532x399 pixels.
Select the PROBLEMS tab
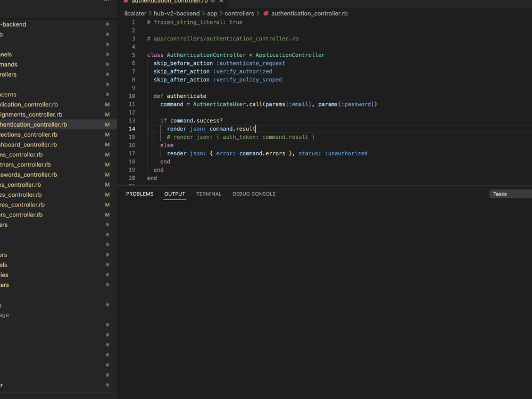139,194
